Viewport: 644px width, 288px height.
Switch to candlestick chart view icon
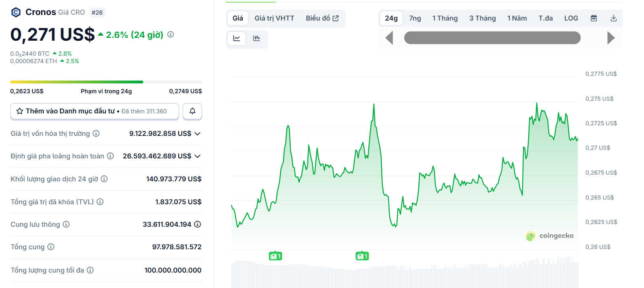257,38
